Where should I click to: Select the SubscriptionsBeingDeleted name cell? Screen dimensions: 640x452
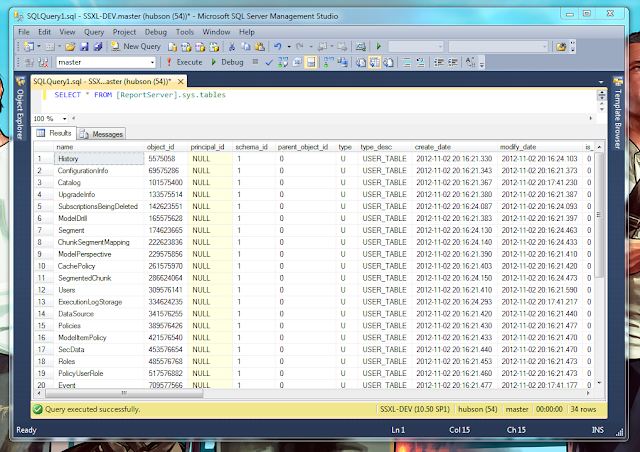point(99,207)
